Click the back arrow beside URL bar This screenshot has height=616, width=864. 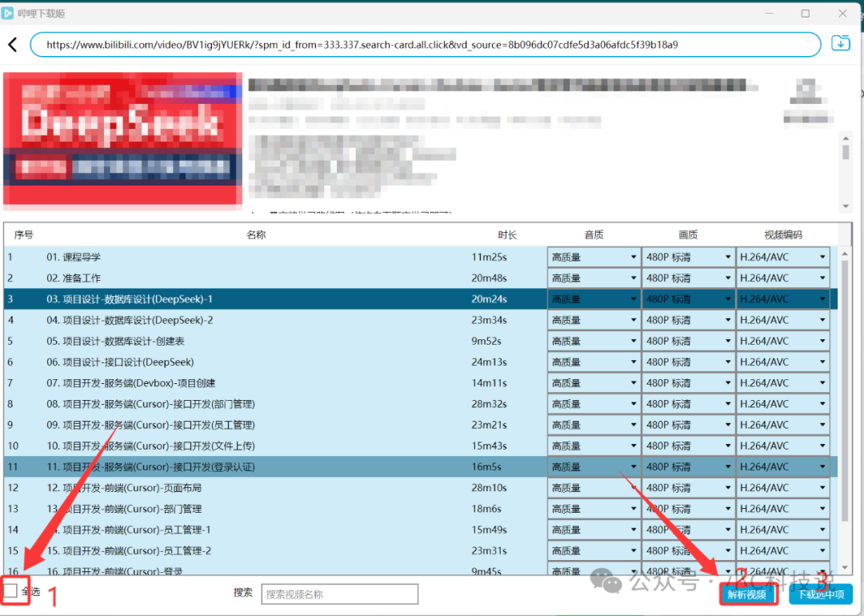click(x=14, y=45)
